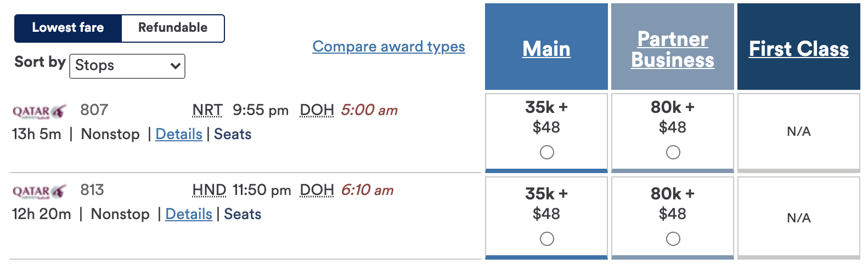Choose Partner Business 80k fare for flight 813
The height and width of the screenshot is (264, 868).
[673, 239]
